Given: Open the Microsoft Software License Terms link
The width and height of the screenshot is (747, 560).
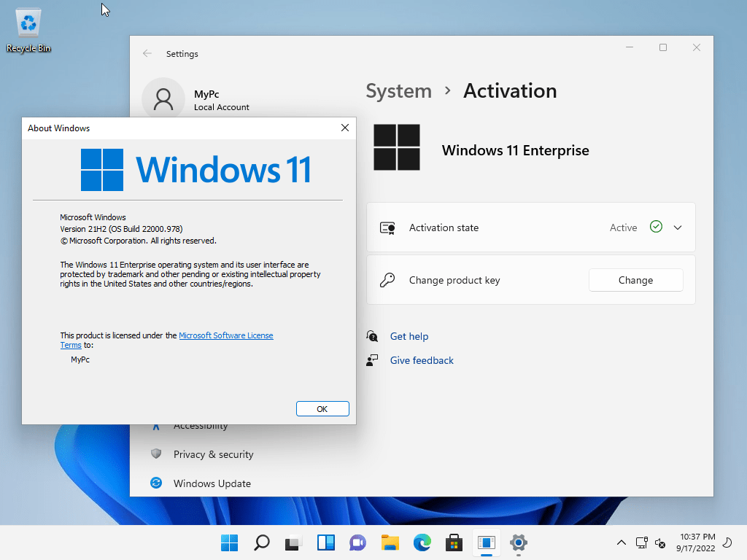Looking at the screenshot, I should (x=226, y=335).
